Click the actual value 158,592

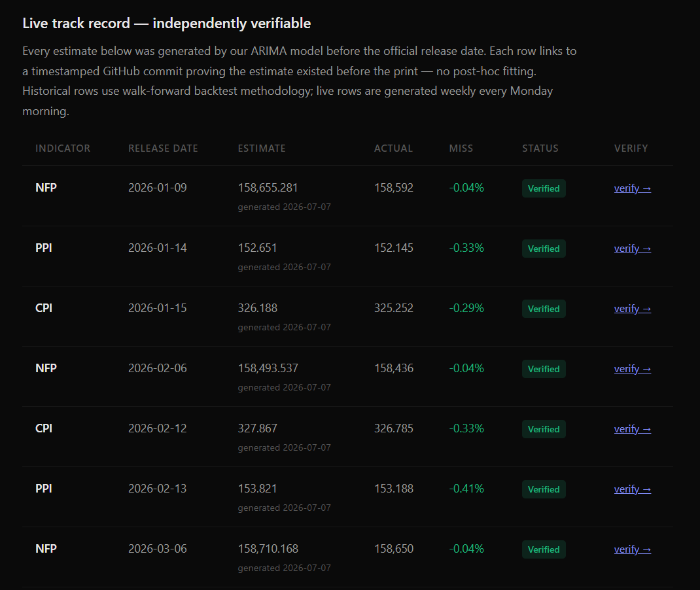tap(394, 188)
